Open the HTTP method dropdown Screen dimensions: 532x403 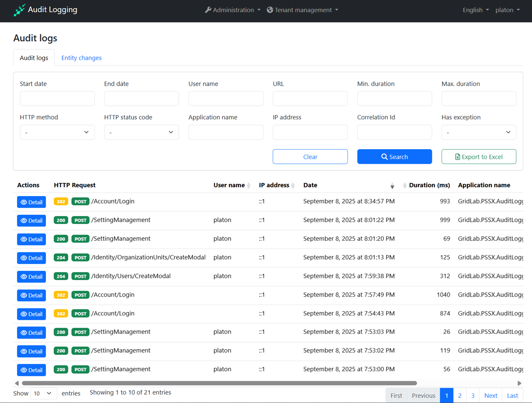click(57, 132)
